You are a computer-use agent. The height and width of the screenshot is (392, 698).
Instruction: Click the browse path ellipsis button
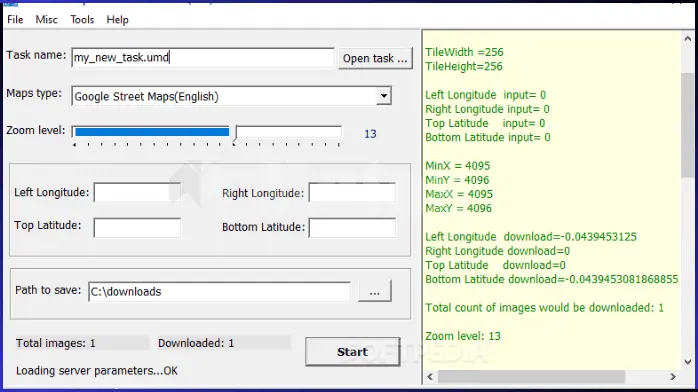click(x=375, y=291)
